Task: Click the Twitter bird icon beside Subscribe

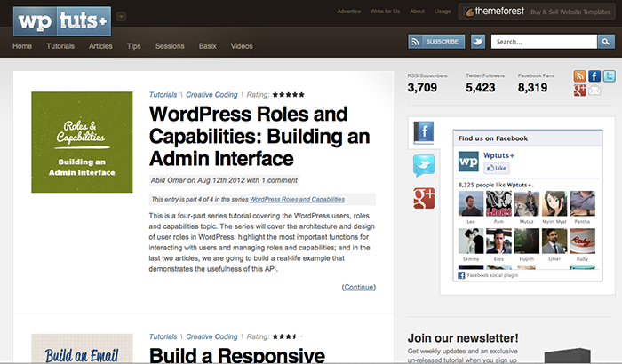Action: click(x=478, y=42)
